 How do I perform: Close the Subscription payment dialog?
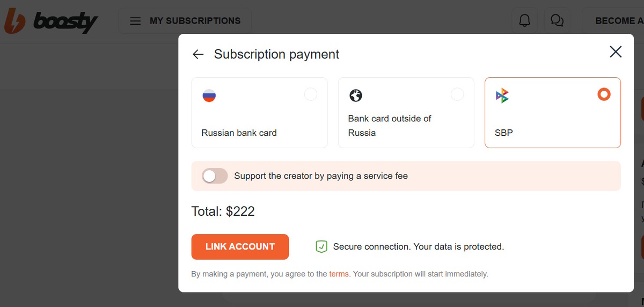tap(616, 52)
